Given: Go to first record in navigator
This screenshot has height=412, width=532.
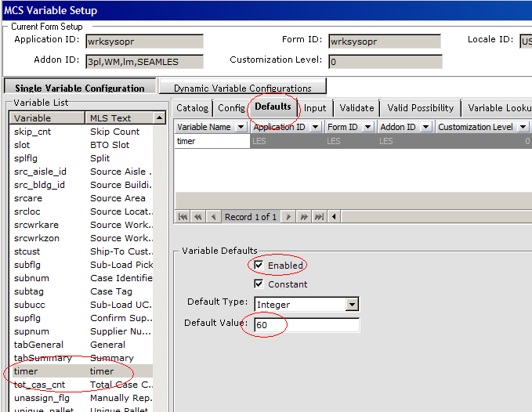Looking at the screenshot, I should [x=183, y=217].
